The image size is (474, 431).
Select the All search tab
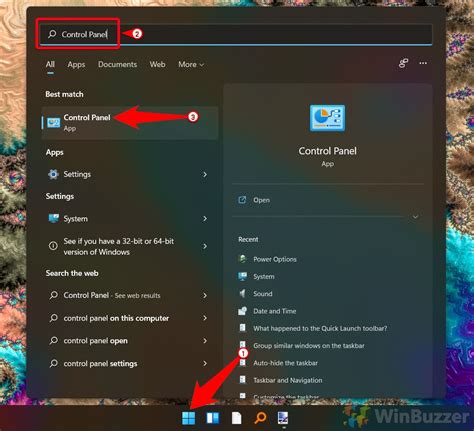click(x=50, y=64)
